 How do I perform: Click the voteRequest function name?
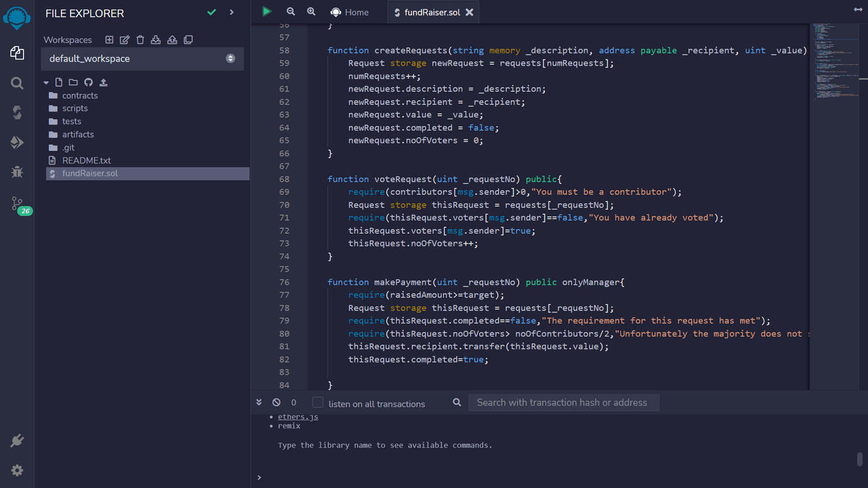click(403, 179)
